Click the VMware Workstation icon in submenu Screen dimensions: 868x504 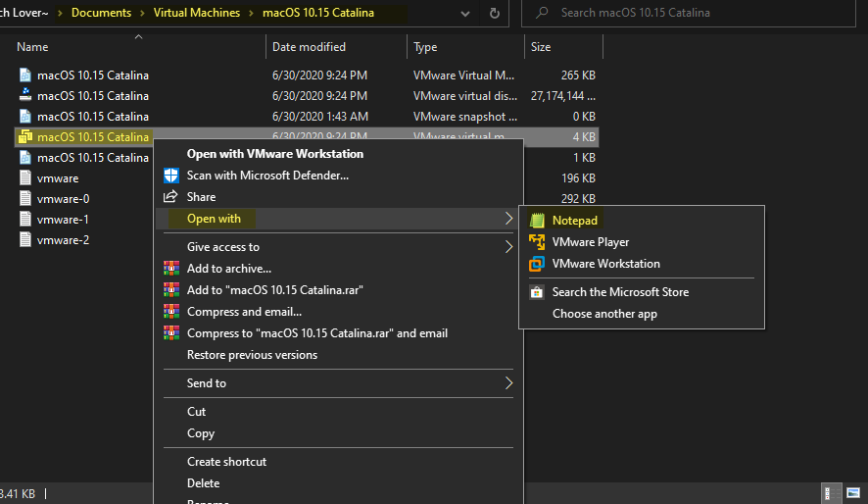[x=537, y=264]
